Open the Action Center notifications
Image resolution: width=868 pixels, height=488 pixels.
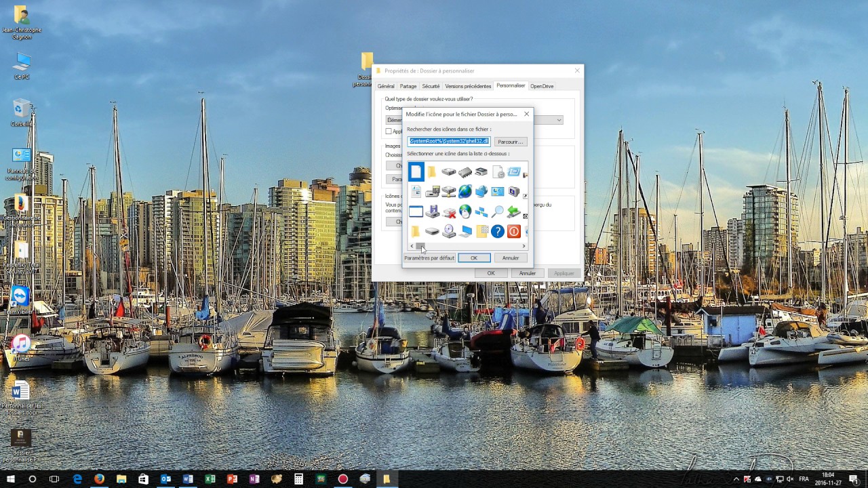853,479
